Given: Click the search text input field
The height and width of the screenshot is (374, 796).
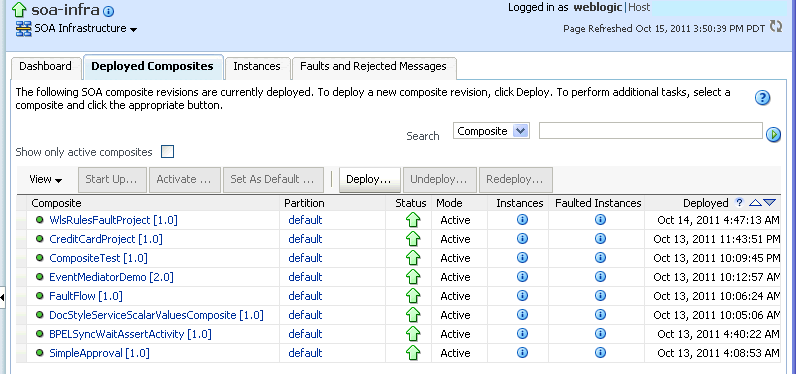Looking at the screenshot, I should (x=650, y=131).
